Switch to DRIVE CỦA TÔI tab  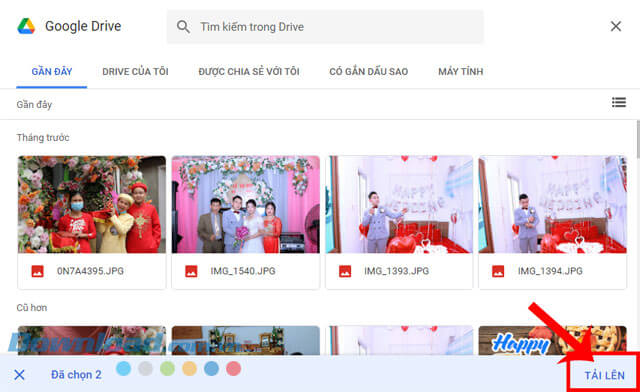pos(135,71)
